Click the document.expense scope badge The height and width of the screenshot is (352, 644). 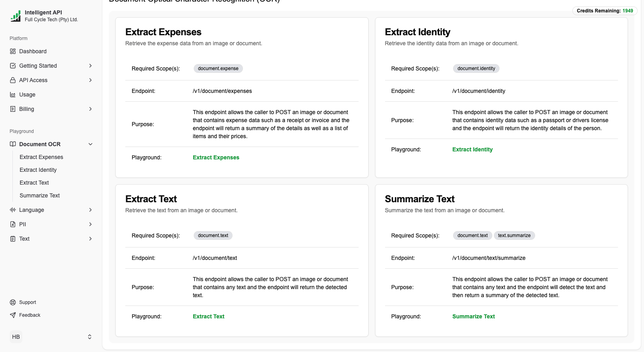click(218, 68)
